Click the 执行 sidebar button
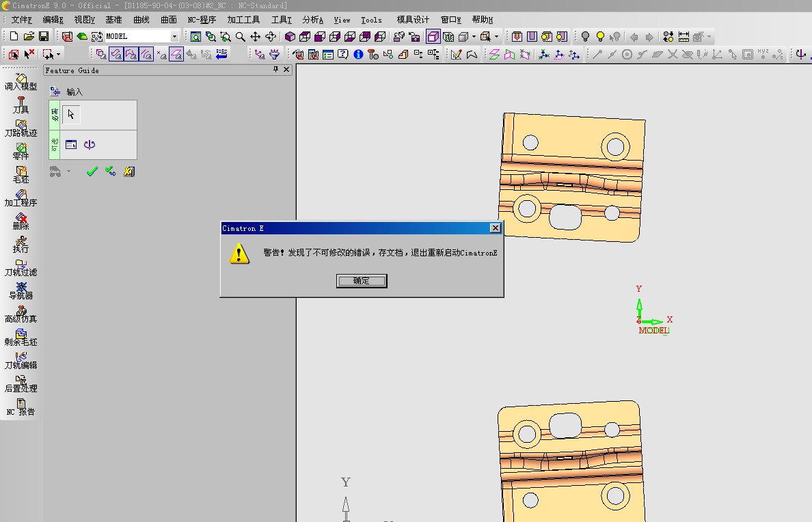This screenshot has width=812, height=522. pyautogui.click(x=21, y=245)
